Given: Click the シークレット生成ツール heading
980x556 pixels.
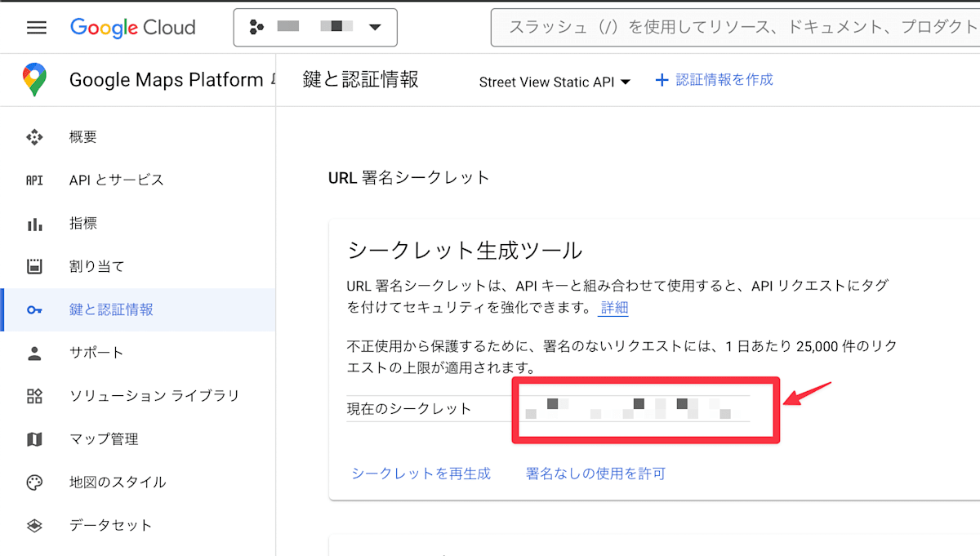Looking at the screenshot, I should click(465, 250).
